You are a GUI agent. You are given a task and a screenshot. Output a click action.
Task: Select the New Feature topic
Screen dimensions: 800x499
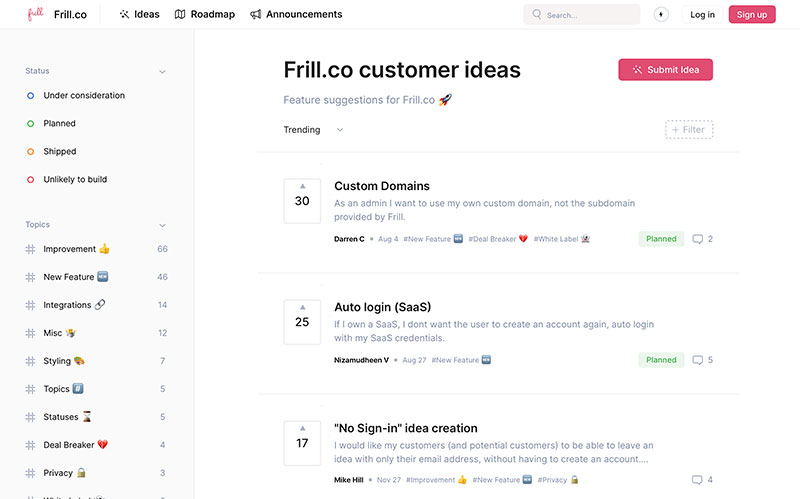click(x=96, y=277)
